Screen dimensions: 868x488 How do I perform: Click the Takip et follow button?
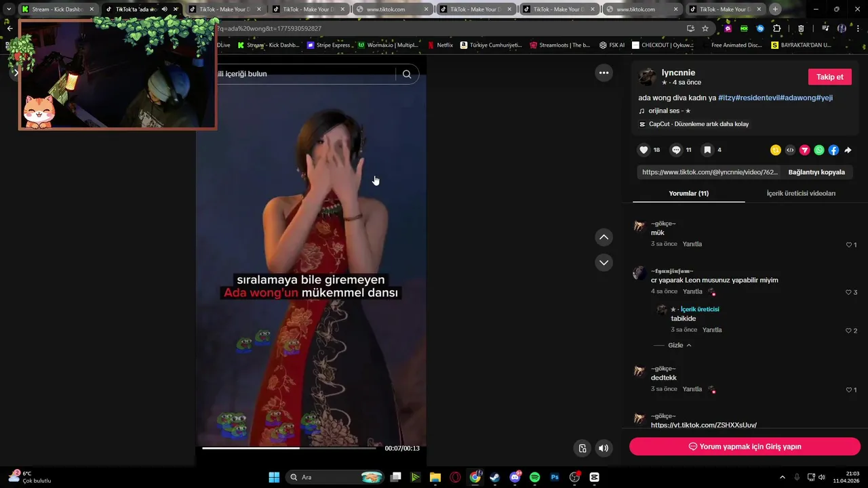(x=829, y=77)
